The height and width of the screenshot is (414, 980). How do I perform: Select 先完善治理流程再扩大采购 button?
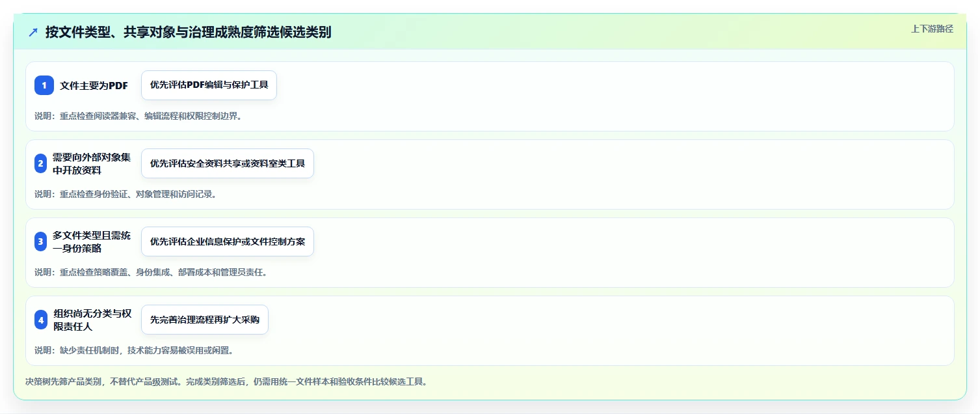(204, 320)
